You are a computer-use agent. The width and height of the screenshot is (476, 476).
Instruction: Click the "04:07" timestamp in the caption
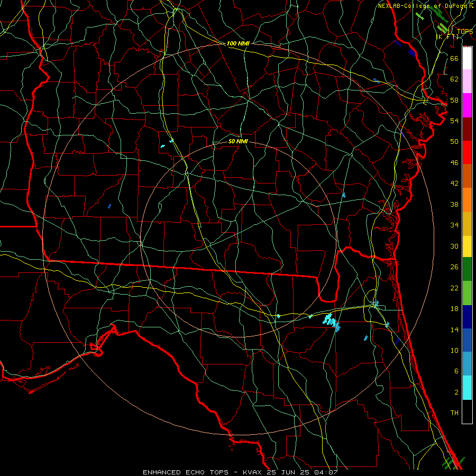(327, 472)
